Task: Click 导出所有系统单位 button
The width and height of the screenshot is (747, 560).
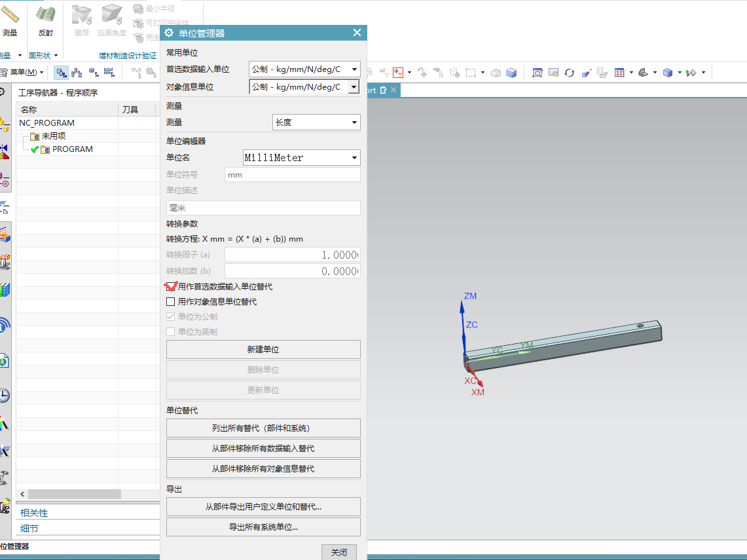Action: (x=263, y=527)
